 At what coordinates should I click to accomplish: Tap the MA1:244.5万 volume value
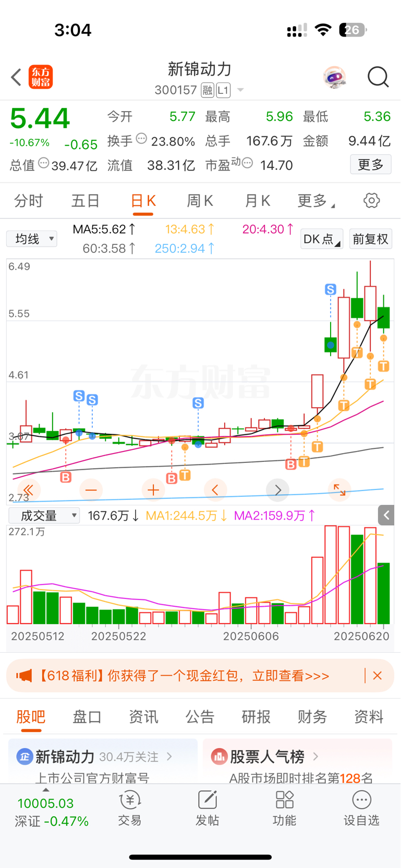(186, 516)
